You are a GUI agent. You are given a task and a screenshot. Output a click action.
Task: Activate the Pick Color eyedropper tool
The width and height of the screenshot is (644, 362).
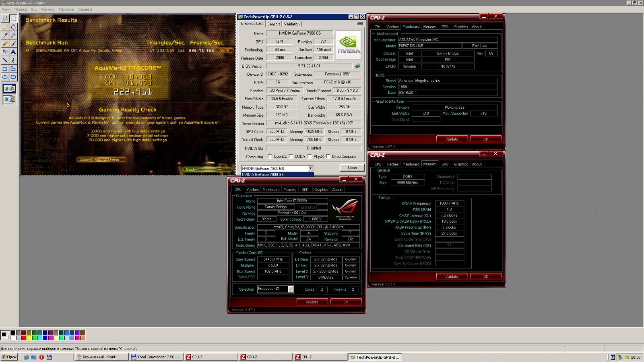point(5,35)
